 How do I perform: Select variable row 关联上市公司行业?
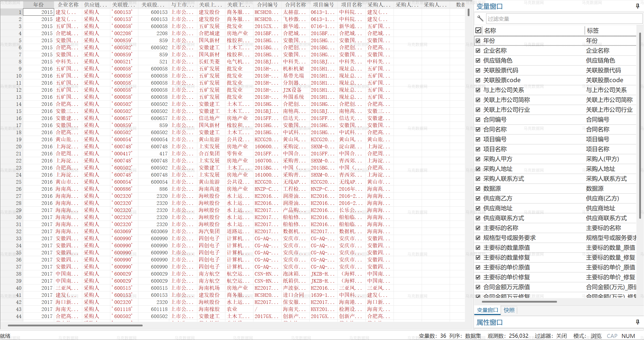[x=555, y=110]
